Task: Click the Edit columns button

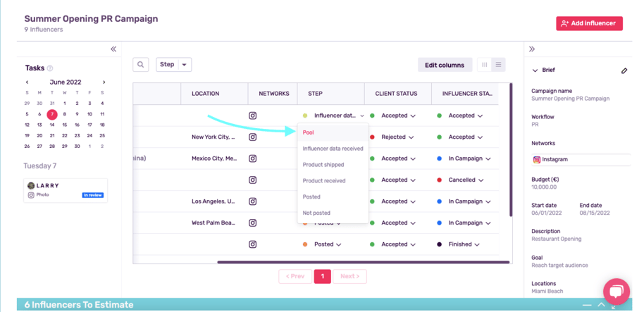Action: pyautogui.click(x=445, y=65)
